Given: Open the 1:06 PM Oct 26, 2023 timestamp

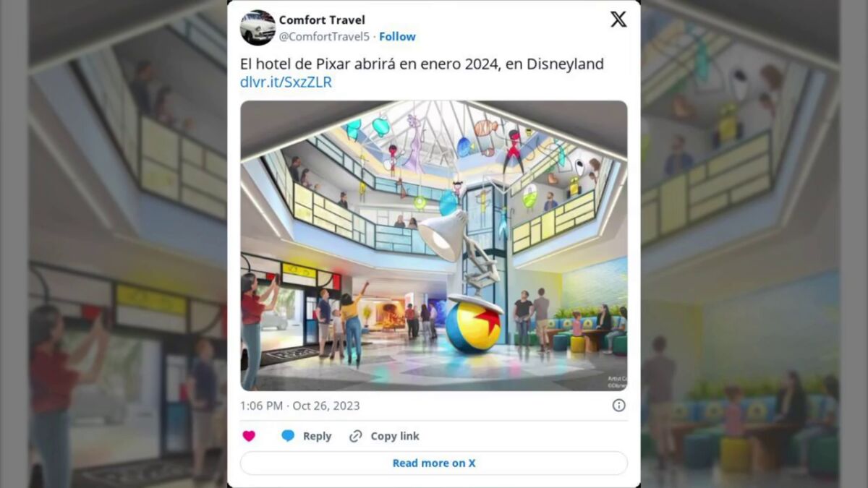Looking at the screenshot, I should coord(299,406).
